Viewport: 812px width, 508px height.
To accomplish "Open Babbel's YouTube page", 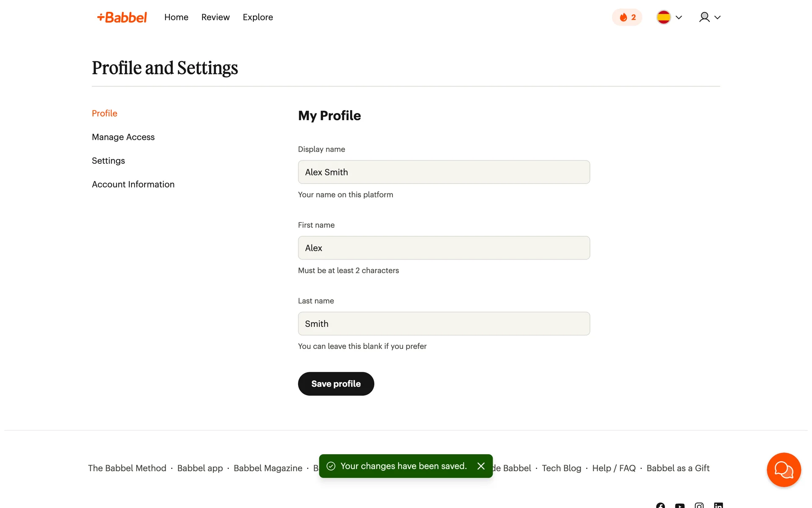I will pyautogui.click(x=680, y=505).
